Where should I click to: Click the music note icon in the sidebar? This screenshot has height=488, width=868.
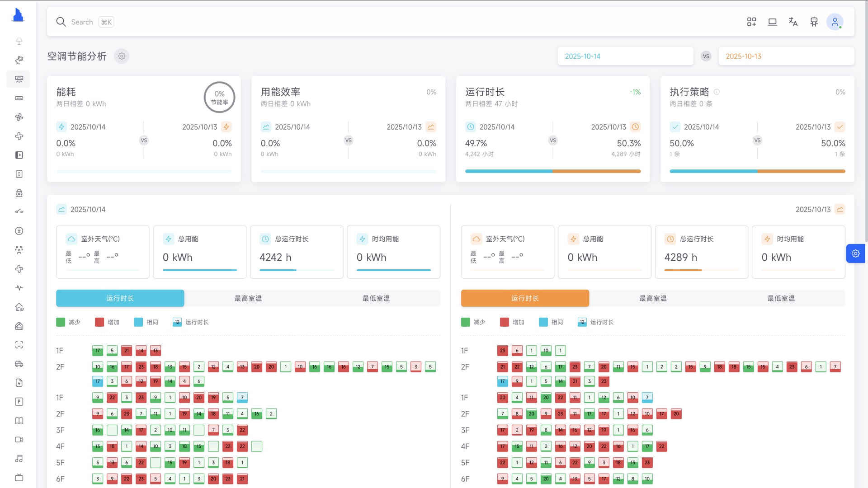(x=19, y=459)
